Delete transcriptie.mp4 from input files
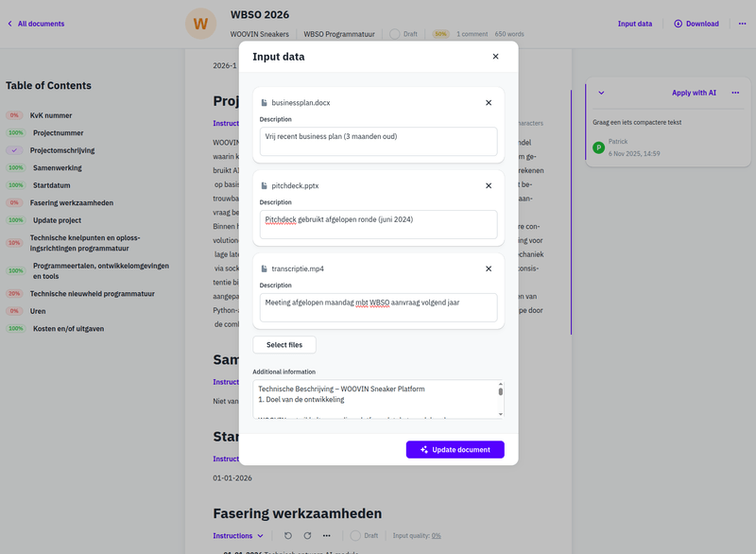This screenshot has height=554, width=756. 489,268
